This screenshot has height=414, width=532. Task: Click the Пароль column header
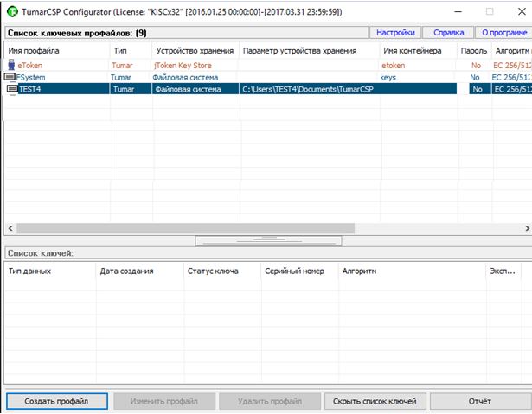(x=473, y=51)
